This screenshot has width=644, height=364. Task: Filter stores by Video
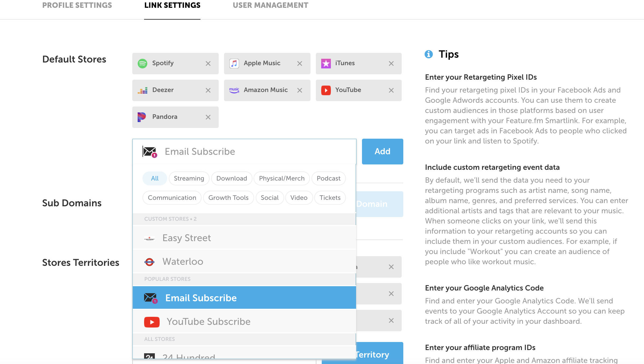tap(299, 198)
